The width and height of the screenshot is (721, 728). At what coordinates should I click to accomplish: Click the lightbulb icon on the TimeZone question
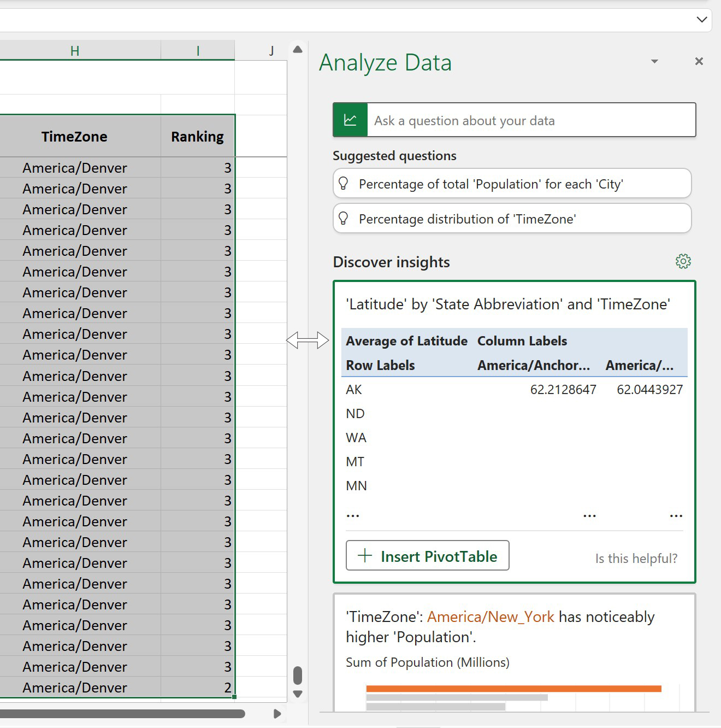tap(343, 219)
